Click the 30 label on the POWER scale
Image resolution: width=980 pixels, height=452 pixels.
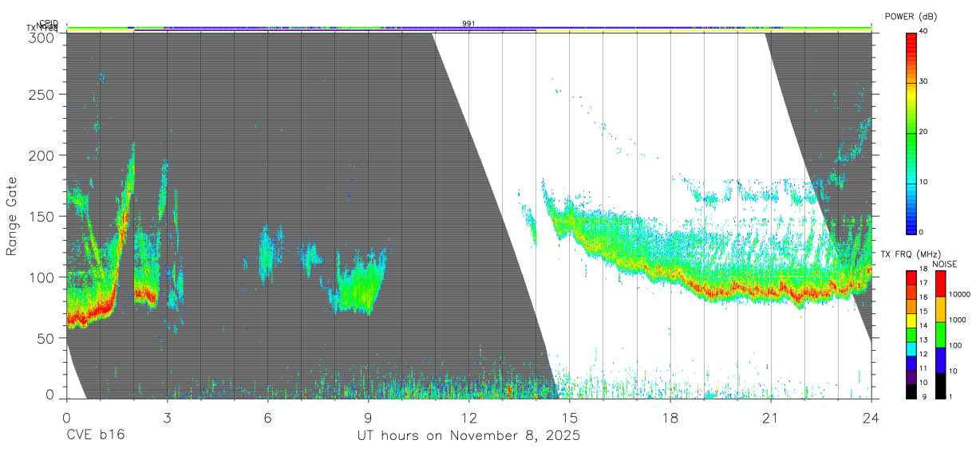[923, 82]
